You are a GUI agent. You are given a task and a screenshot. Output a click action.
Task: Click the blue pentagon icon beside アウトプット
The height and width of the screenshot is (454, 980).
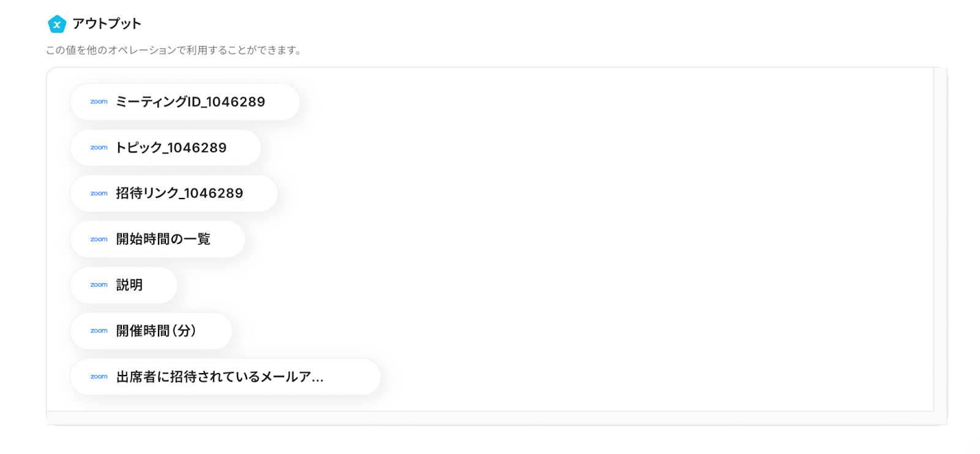coord(57,25)
